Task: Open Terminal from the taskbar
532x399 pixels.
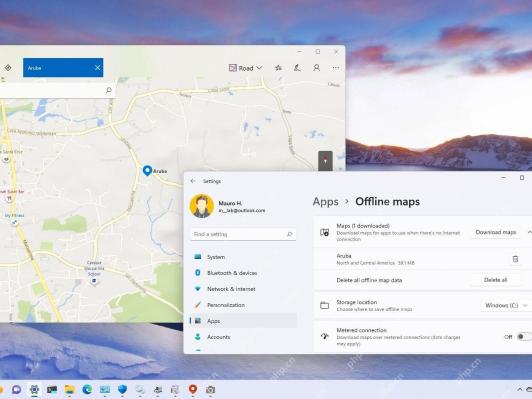Action: coord(52,390)
